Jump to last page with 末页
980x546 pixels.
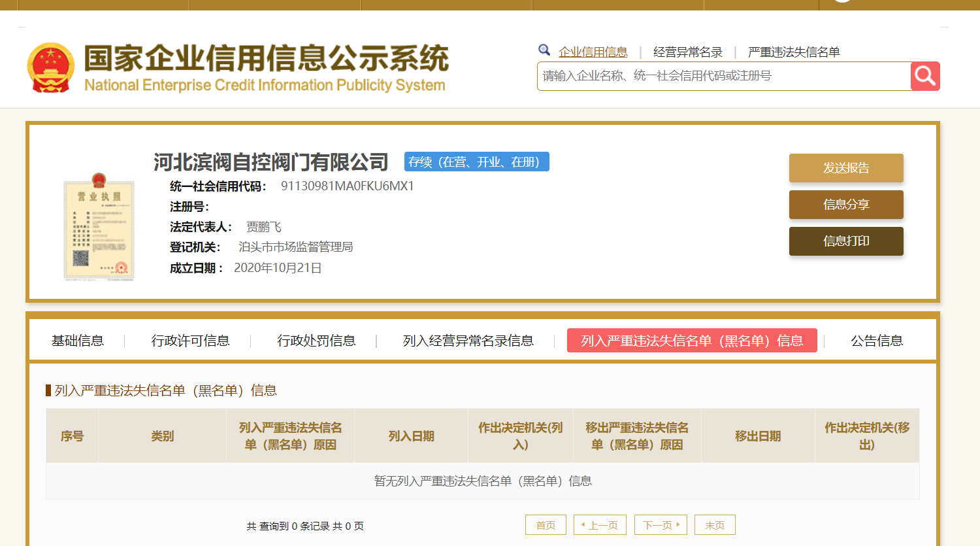(x=714, y=525)
